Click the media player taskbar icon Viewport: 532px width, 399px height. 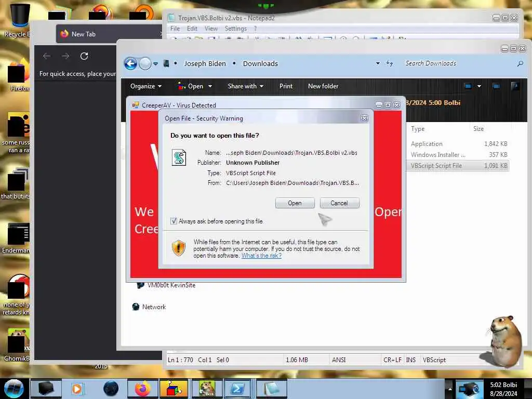(77, 389)
